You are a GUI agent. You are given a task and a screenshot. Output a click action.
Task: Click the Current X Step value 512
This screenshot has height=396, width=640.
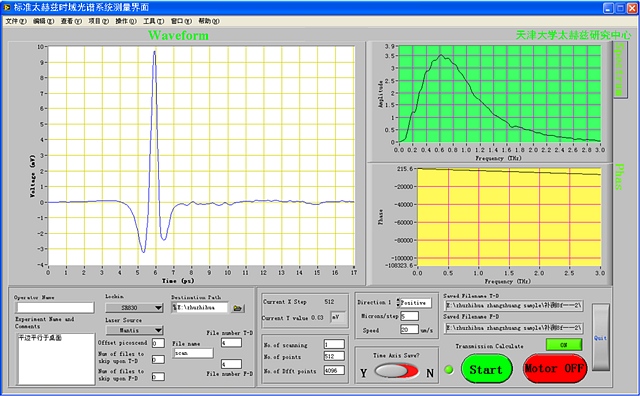coord(329,302)
